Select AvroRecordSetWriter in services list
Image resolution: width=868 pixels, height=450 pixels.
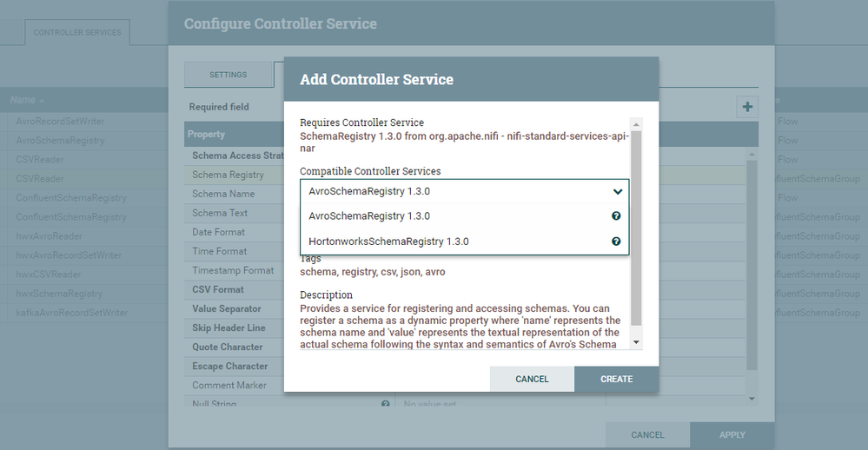(60, 122)
